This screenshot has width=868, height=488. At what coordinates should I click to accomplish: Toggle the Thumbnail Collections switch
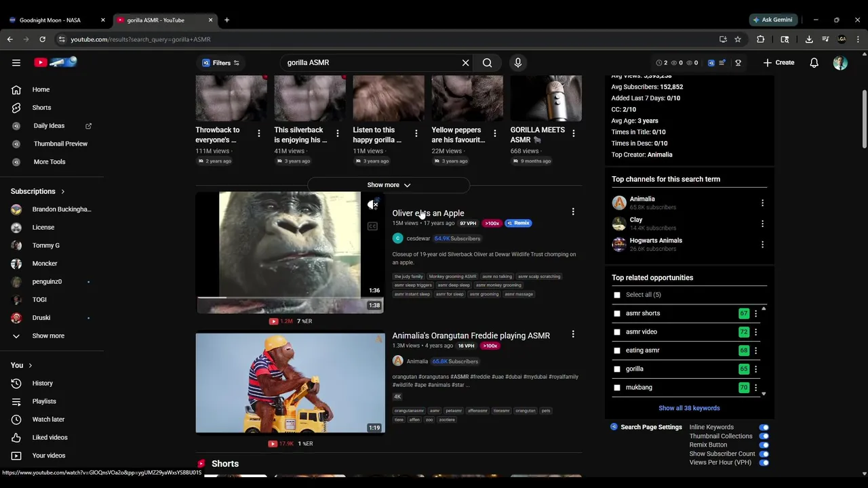(764, 436)
